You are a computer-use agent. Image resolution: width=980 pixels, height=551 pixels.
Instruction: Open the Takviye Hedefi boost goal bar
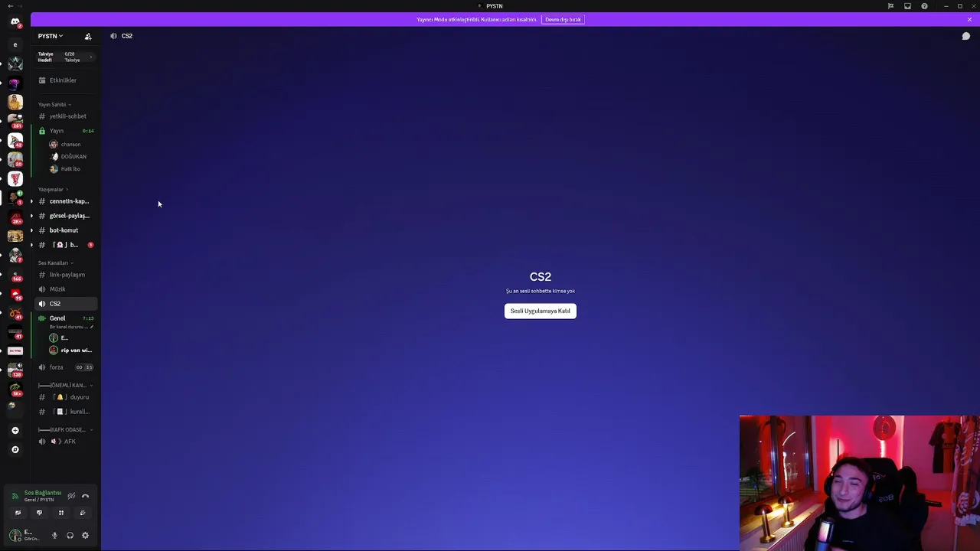(66, 57)
